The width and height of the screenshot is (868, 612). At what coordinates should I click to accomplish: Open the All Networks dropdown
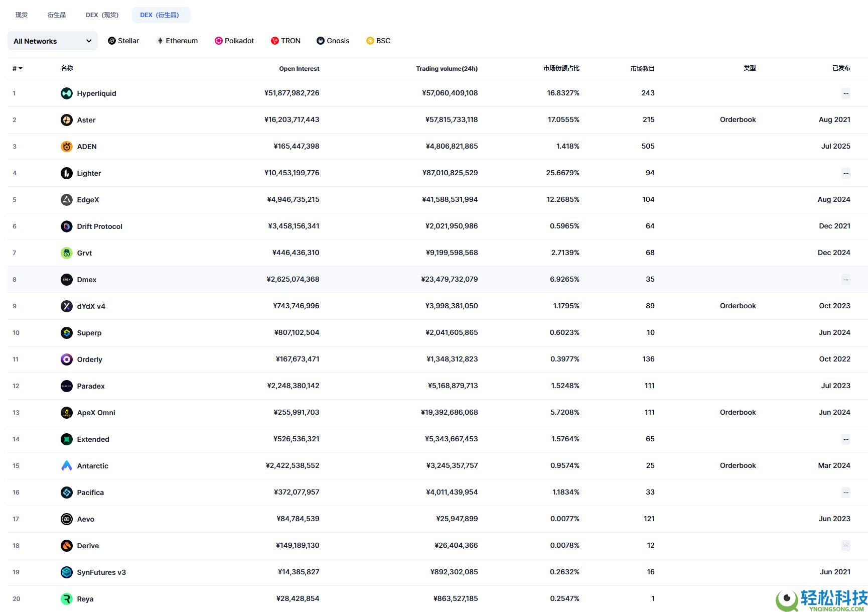point(52,41)
